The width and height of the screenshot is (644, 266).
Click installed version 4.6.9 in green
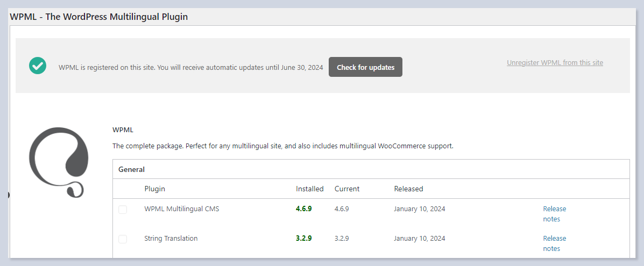point(303,209)
